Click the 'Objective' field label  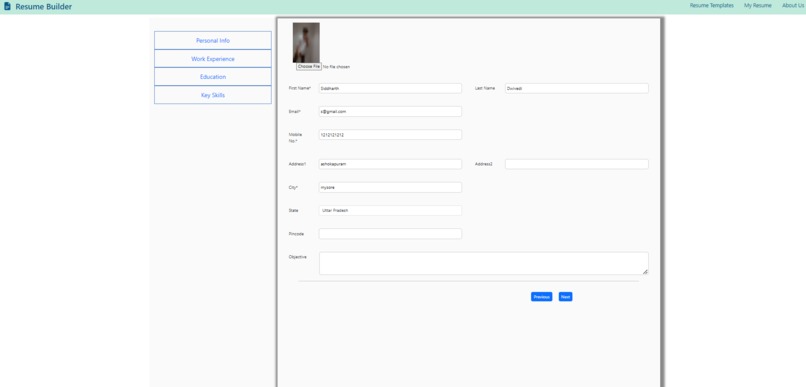coord(298,257)
